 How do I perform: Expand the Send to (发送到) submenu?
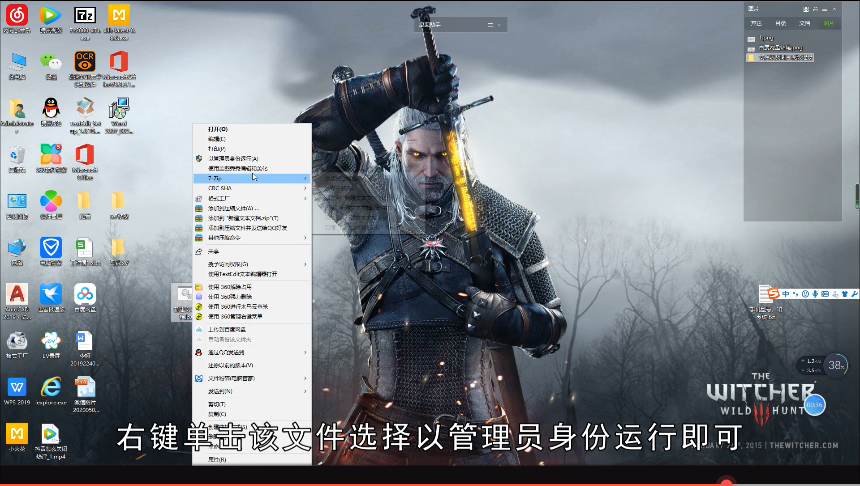click(x=252, y=391)
